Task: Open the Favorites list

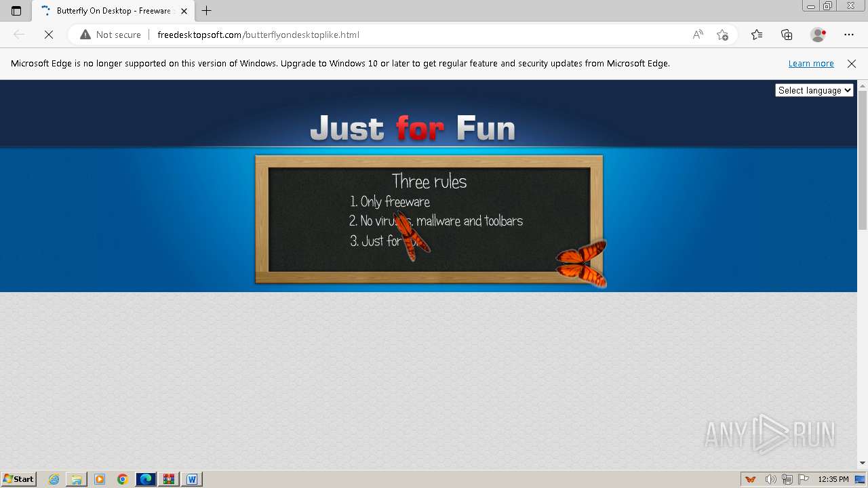Action: (x=757, y=35)
